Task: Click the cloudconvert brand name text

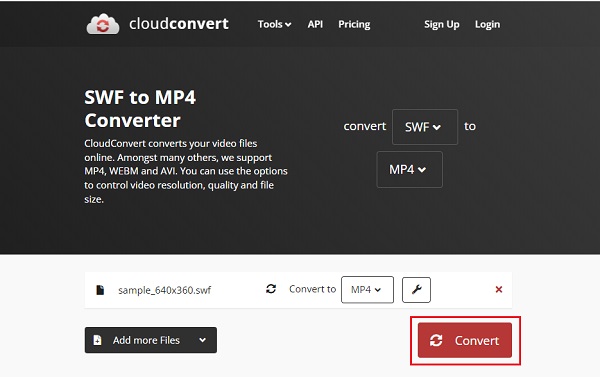Action: point(179,24)
